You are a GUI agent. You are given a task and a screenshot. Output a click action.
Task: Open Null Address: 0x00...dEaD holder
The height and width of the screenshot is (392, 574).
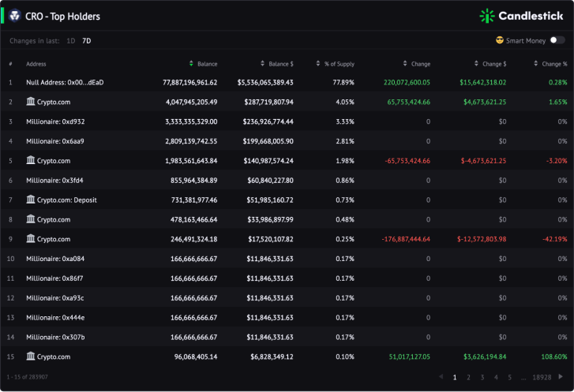pos(65,82)
